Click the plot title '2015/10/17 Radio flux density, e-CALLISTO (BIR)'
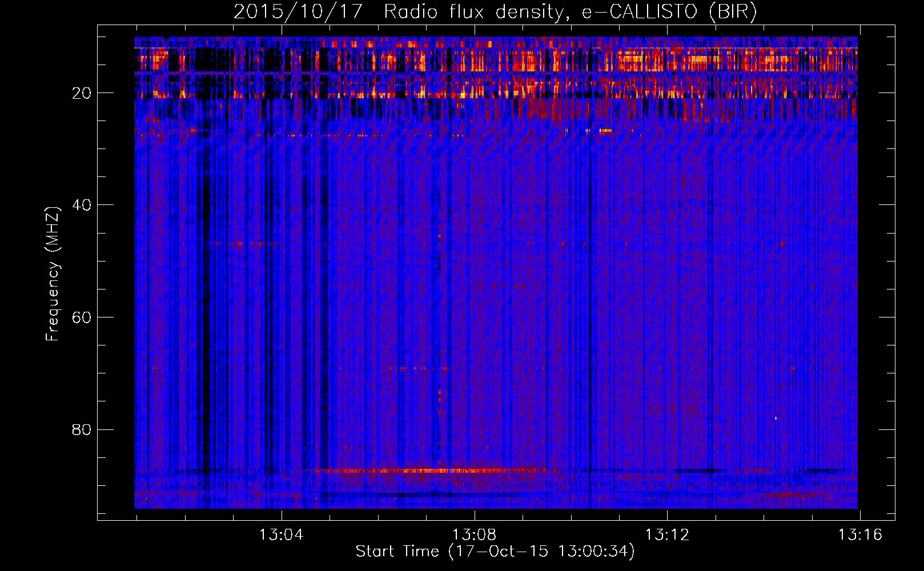The image size is (924, 571). 495,11
